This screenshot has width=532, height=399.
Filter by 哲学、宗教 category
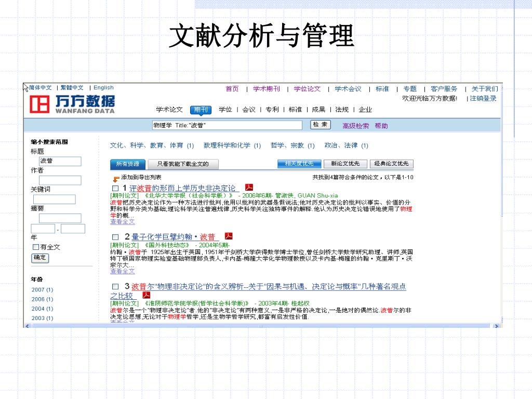[292, 145]
